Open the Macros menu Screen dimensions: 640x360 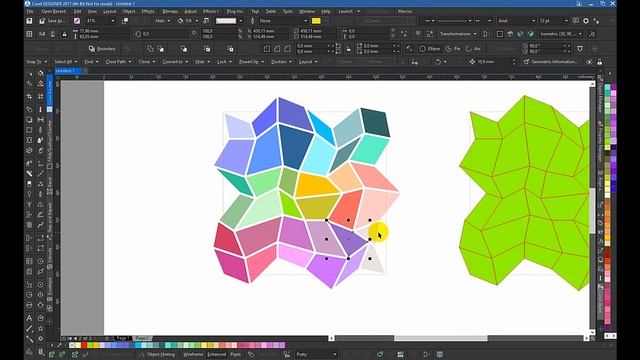[404, 11]
